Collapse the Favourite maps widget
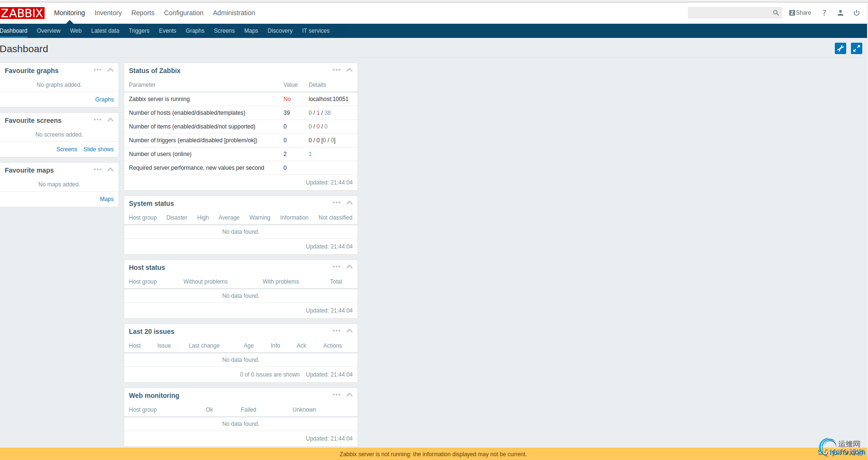 pos(110,170)
